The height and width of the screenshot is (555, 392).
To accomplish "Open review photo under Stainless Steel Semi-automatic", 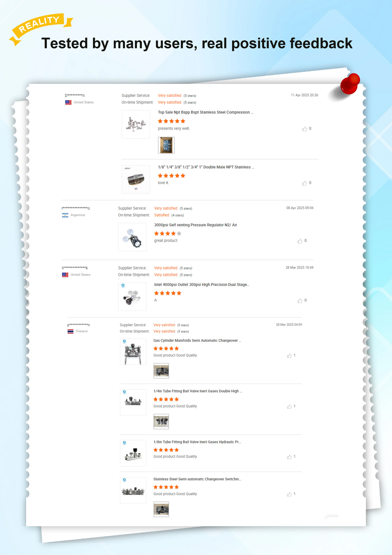I will tap(161, 509).
